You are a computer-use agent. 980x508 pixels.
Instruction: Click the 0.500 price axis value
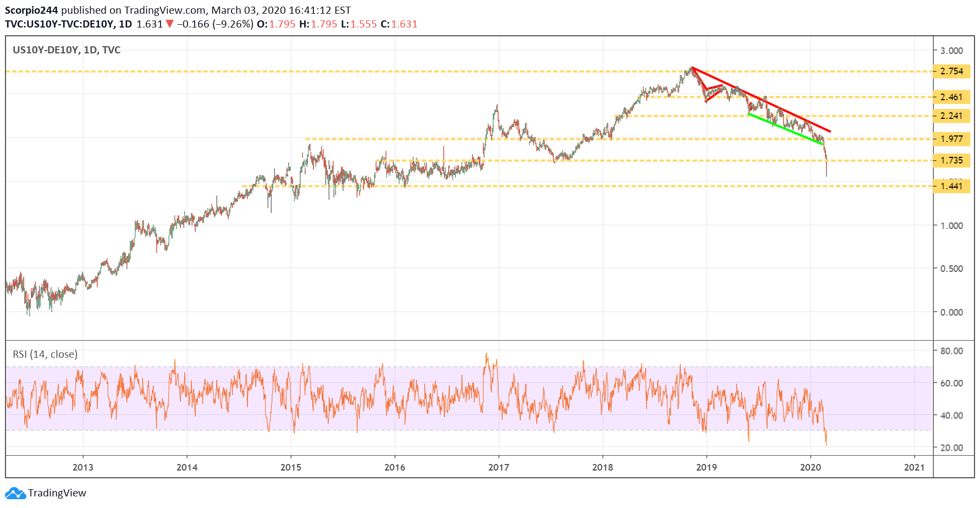pyautogui.click(x=951, y=269)
